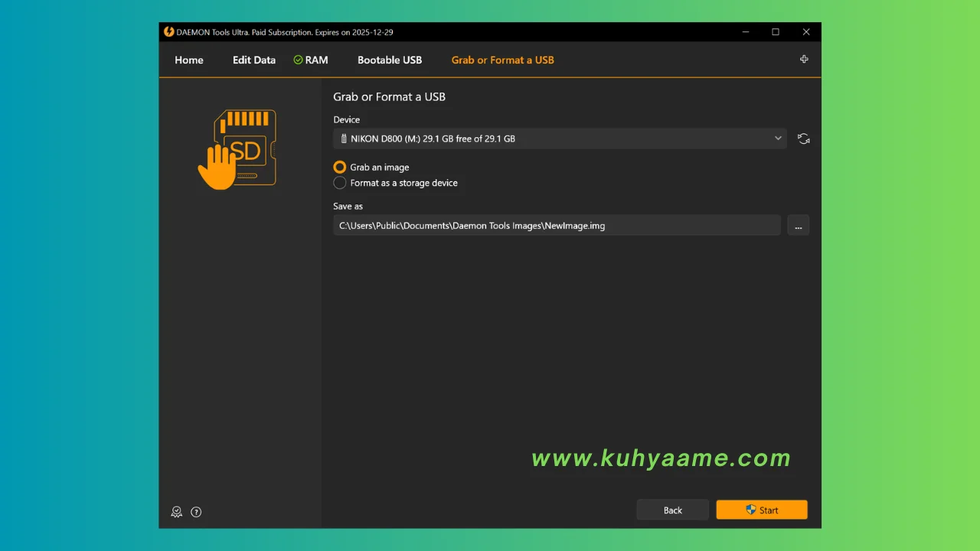Screen dimensions: 980x551
Task: Click the Save as label
Action: tap(348, 206)
